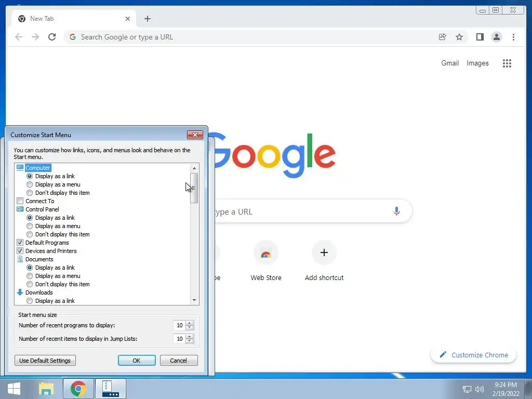The height and width of the screenshot is (399, 532).
Task: Switch to Chrome taskbar icon
Action: click(78, 389)
